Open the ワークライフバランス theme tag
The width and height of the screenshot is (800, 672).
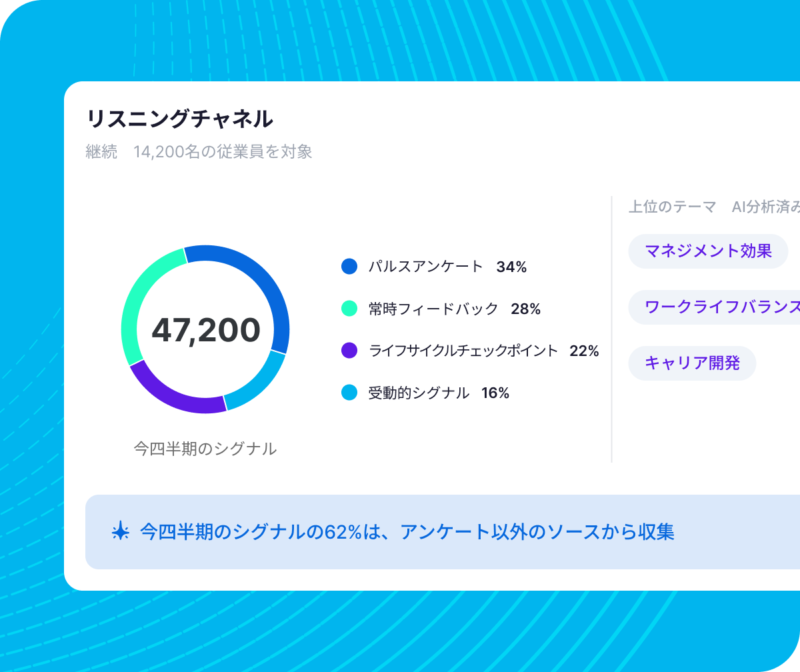point(714,307)
